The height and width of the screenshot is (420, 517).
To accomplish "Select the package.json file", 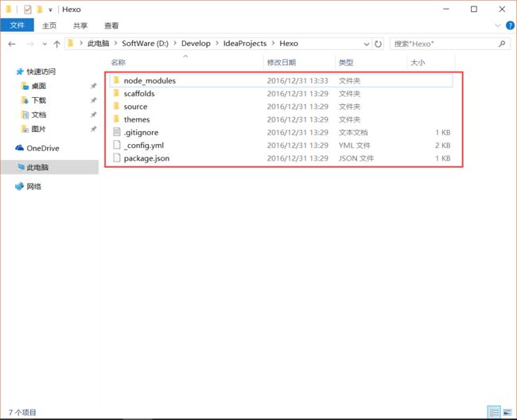I will click(281, 158).
